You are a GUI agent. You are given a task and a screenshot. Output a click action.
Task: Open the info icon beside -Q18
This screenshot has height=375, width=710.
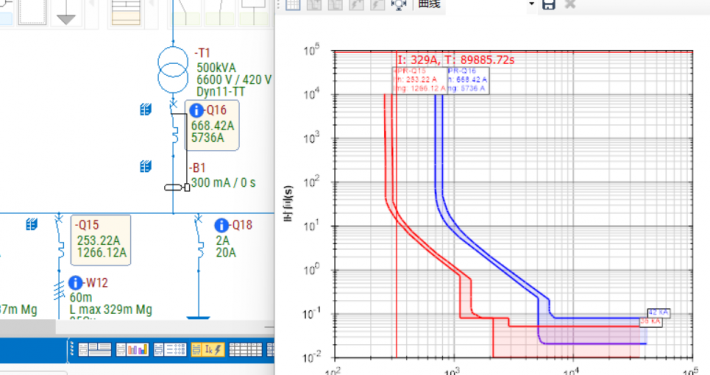221,225
